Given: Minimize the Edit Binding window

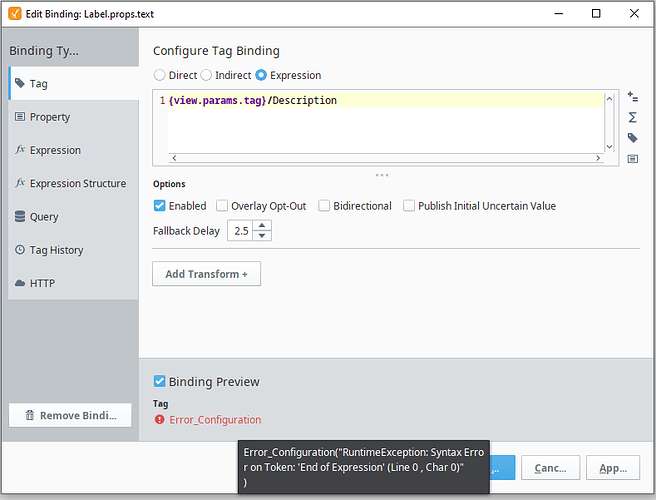Looking at the screenshot, I should pos(559,13).
